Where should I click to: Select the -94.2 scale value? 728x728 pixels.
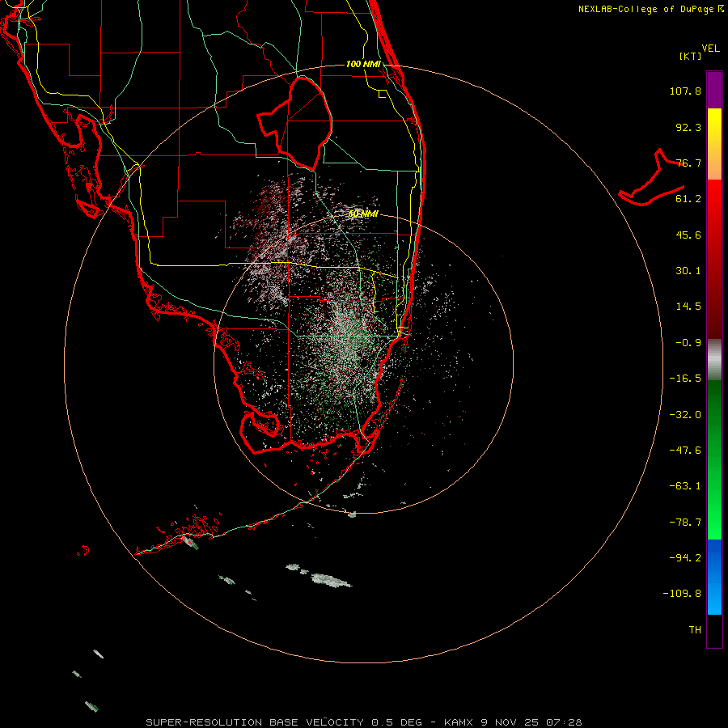[x=685, y=558]
